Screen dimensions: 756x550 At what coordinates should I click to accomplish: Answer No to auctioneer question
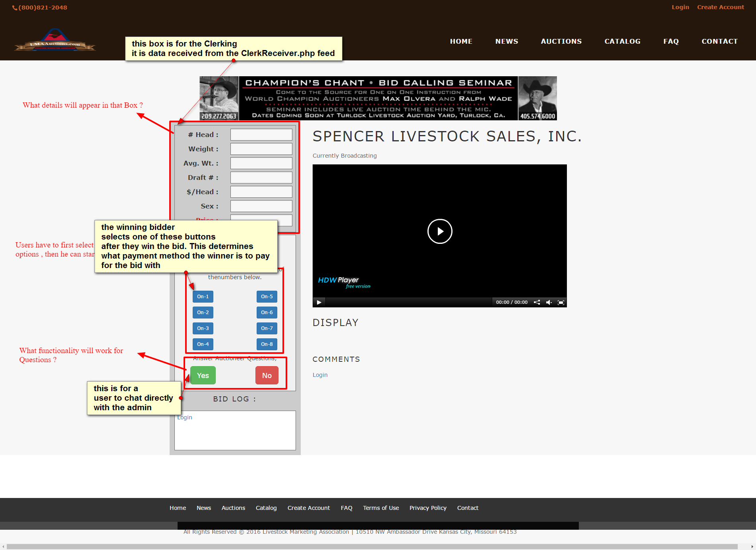coord(267,375)
